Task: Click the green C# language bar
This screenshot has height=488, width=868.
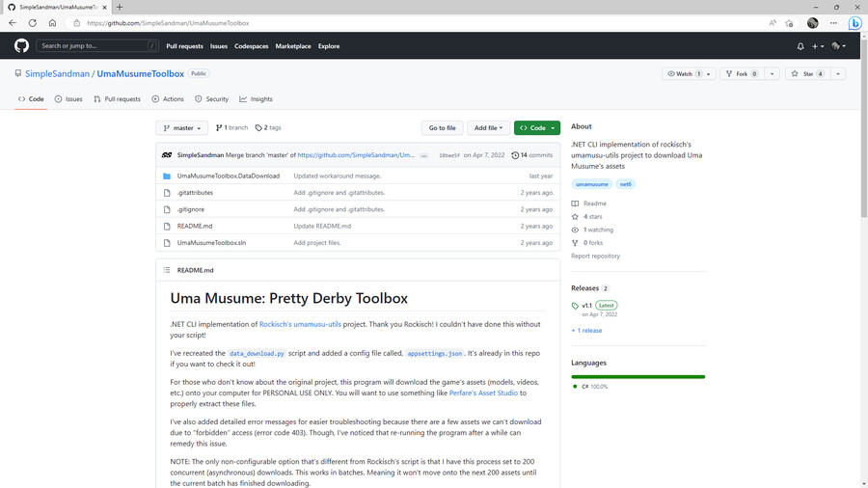Action: click(x=638, y=377)
